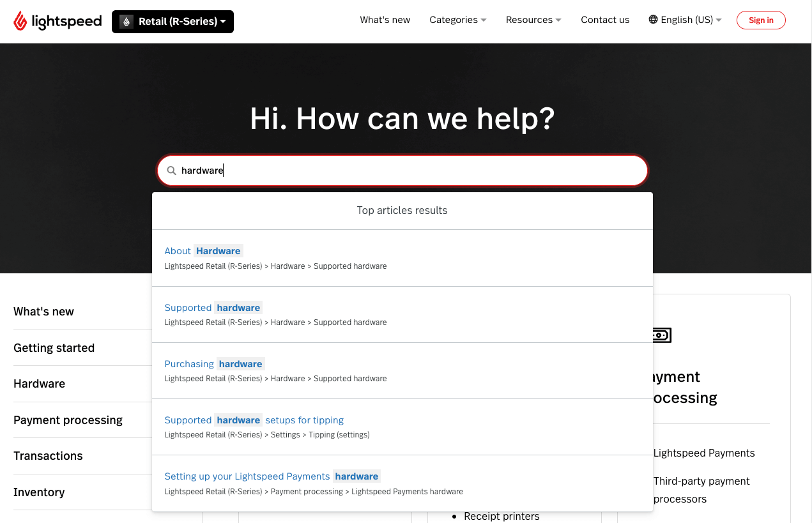Image resolution: width=812 pixels, height=523 pixels.
Task: Select the Supported hardware search result
Action: pos(212,308)
